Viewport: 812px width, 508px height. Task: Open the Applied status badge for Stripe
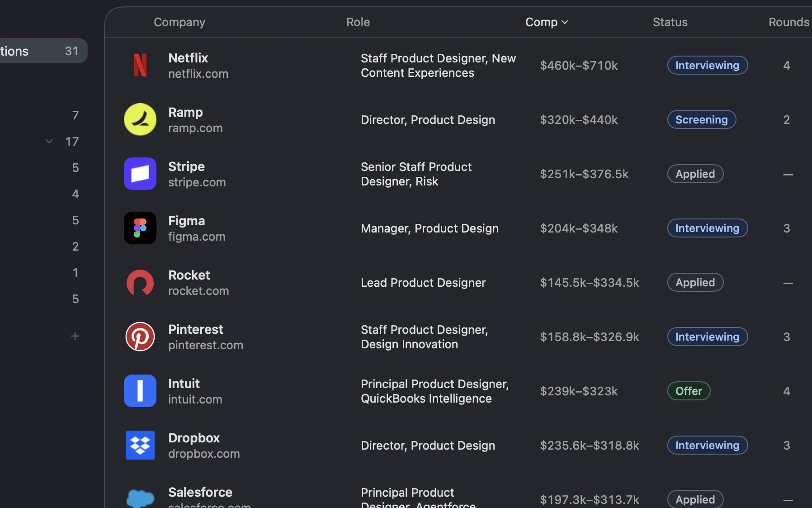tap(695, 174)
